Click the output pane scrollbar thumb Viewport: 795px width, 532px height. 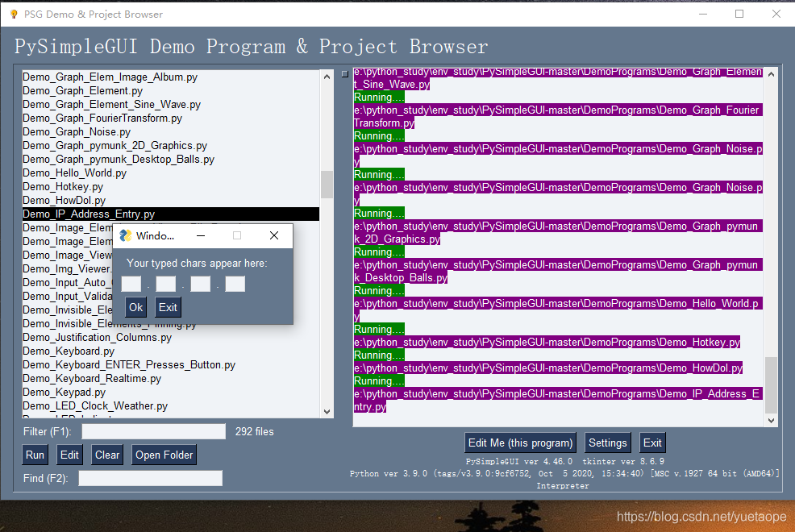771,385
